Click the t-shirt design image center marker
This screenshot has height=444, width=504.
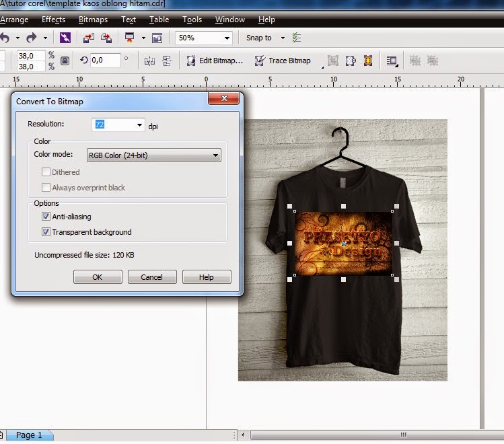pyautogui.click(x=344, y=244)
